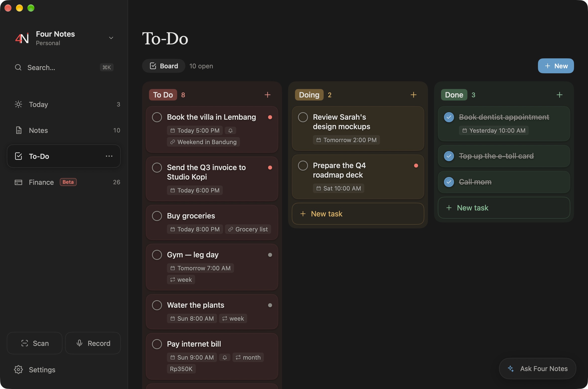Click New task in the Doing column
This screenshot has width=588, height=389.
[x=358, y=214]
